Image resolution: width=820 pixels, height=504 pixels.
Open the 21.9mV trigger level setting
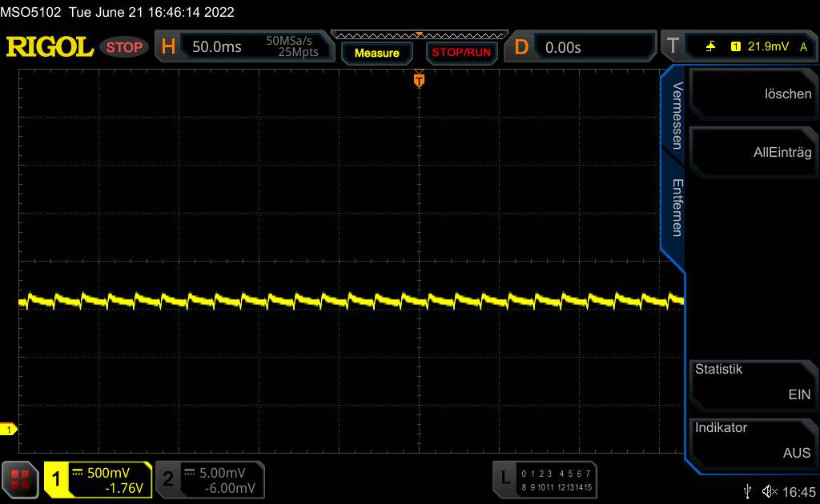point(768,46)
